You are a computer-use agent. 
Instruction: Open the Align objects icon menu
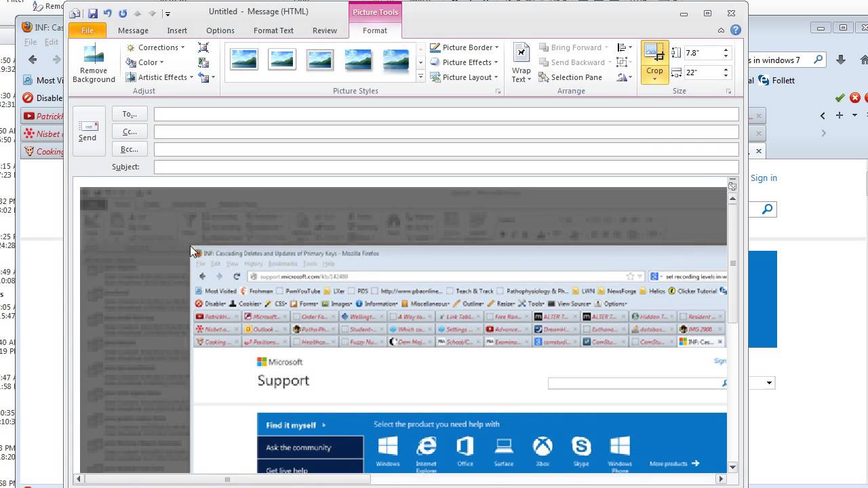point(624,47)
